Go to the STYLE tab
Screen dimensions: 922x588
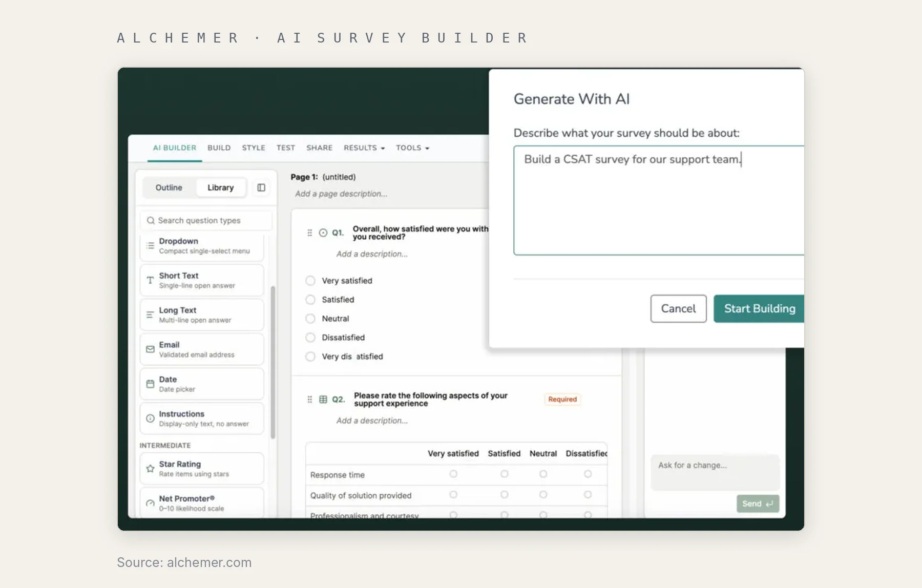tap(254, 148)
